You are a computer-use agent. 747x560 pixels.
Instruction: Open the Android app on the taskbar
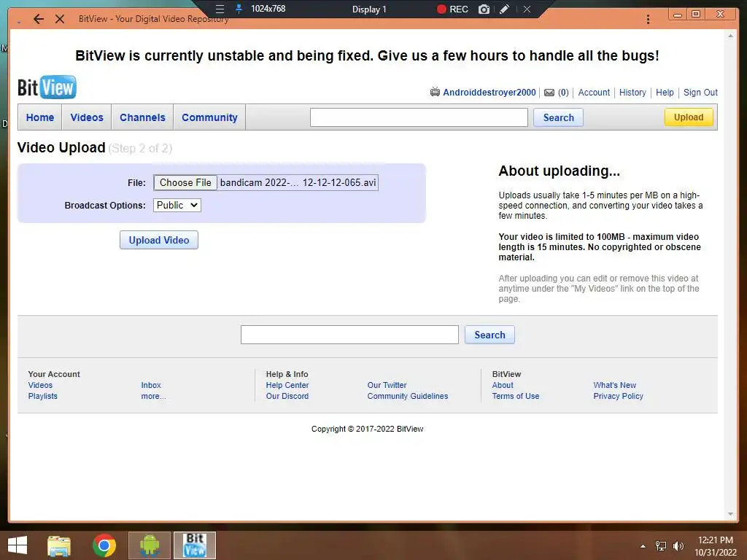(x=149, y=545)
